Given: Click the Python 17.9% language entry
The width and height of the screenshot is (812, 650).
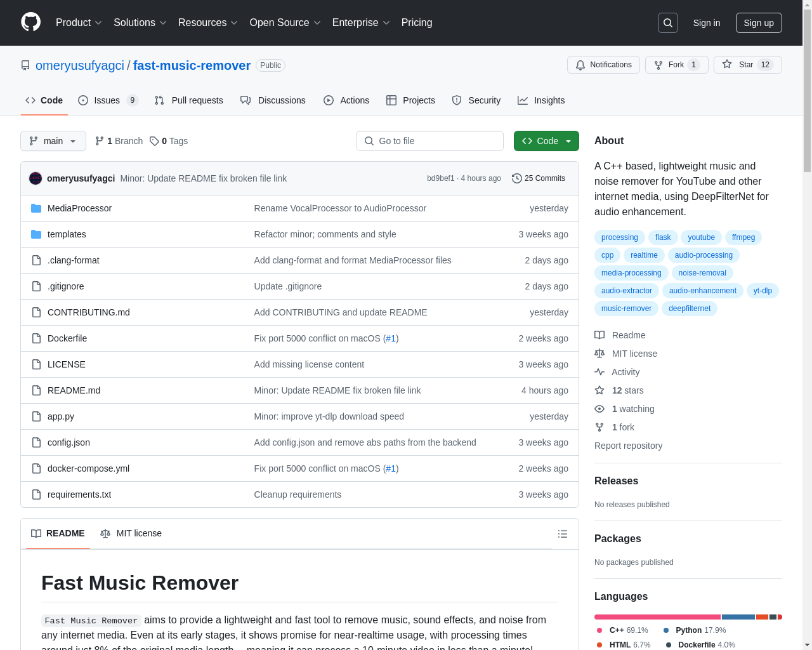Looking at the screenshot, I should tap(694, 630).
